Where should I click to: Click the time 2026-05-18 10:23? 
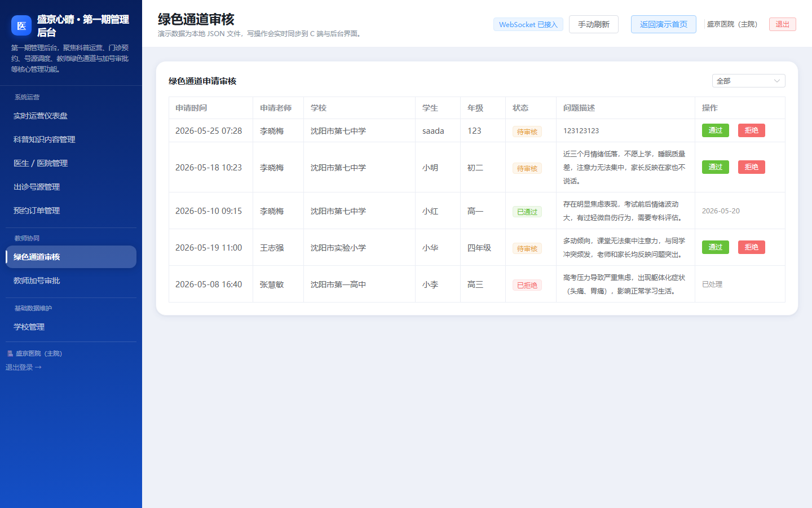pyautogui.click(x=209, y=168)
